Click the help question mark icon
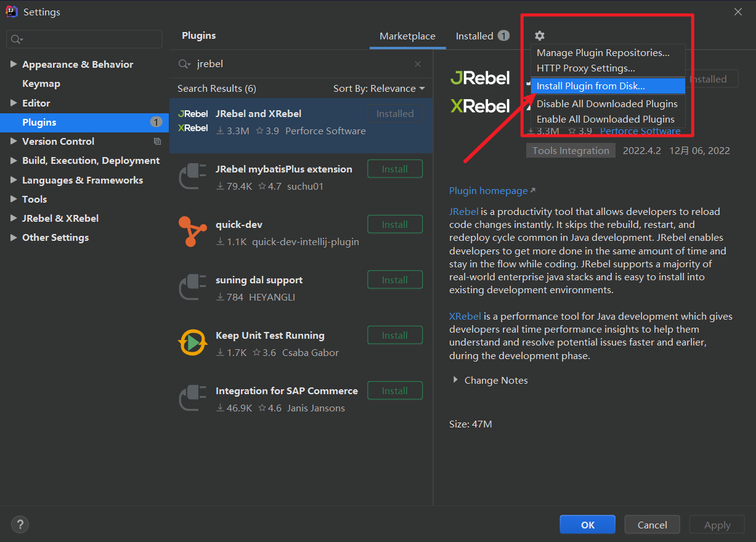 pos(20,524)
